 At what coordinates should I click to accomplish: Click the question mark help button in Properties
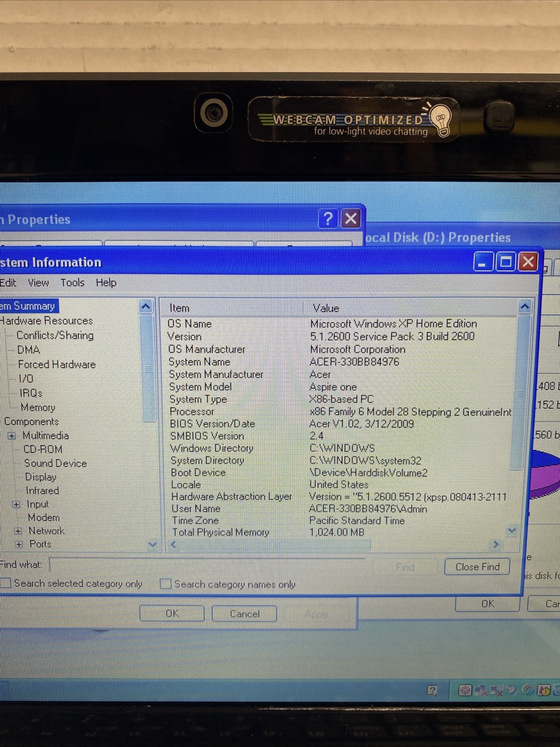click(328, 218)
